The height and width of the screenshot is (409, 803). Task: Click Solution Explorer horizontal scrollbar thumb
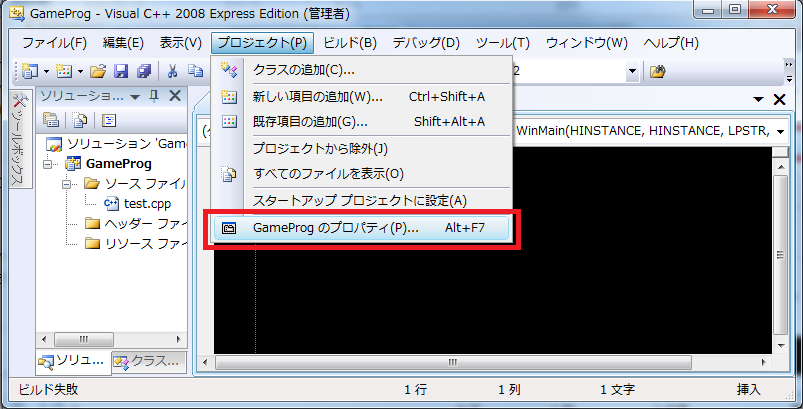tap(84, 339)
